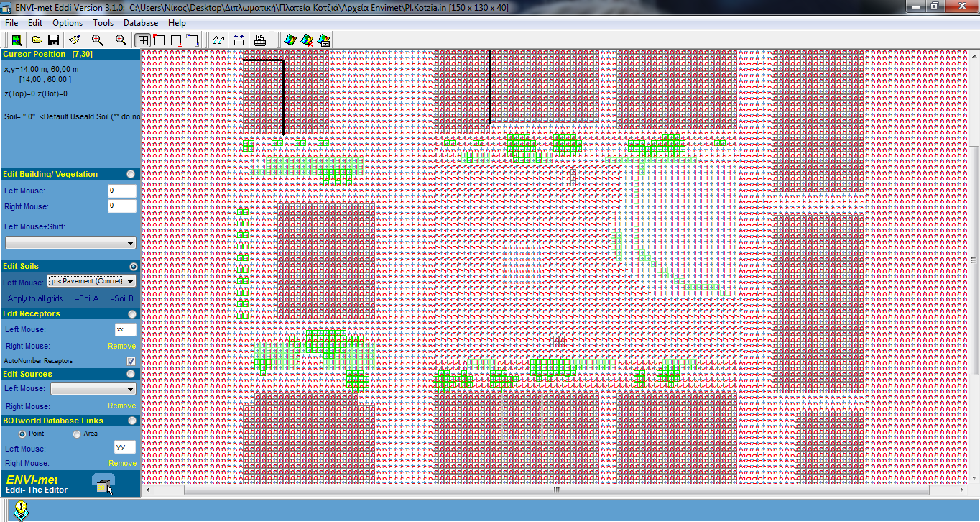
Task: Click the map icon with red X
Action: 307,40
